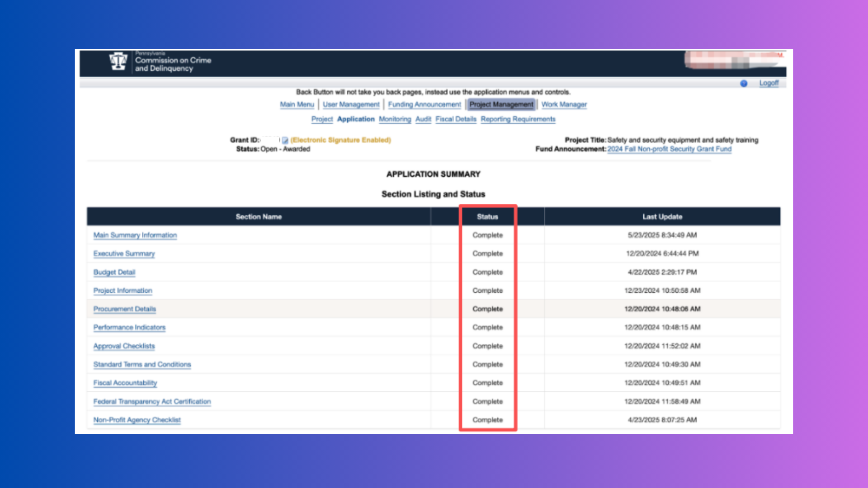Open the Budget Detail section

click(114, 272)
